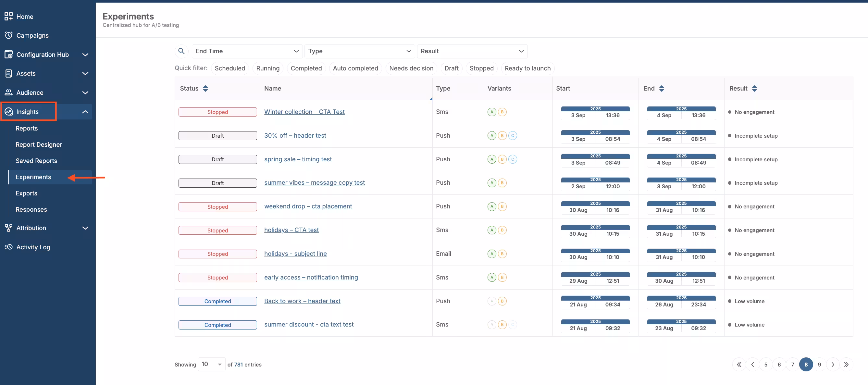Screen dimensions: 868x385
Task: Select Exports under Insights
Action: click(26, 193)
